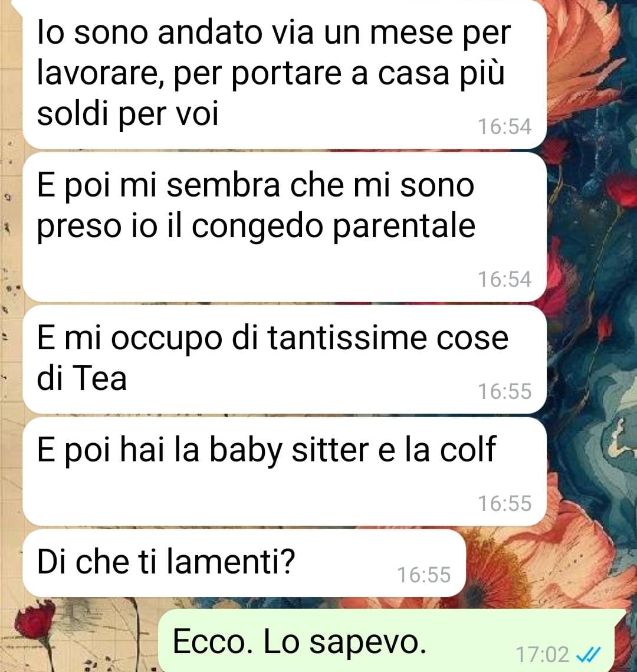This screenshot has height=672, width=637.
Task: Tap the 16:55 timestamp next to 'di Tea'
Action: [505, 391]
